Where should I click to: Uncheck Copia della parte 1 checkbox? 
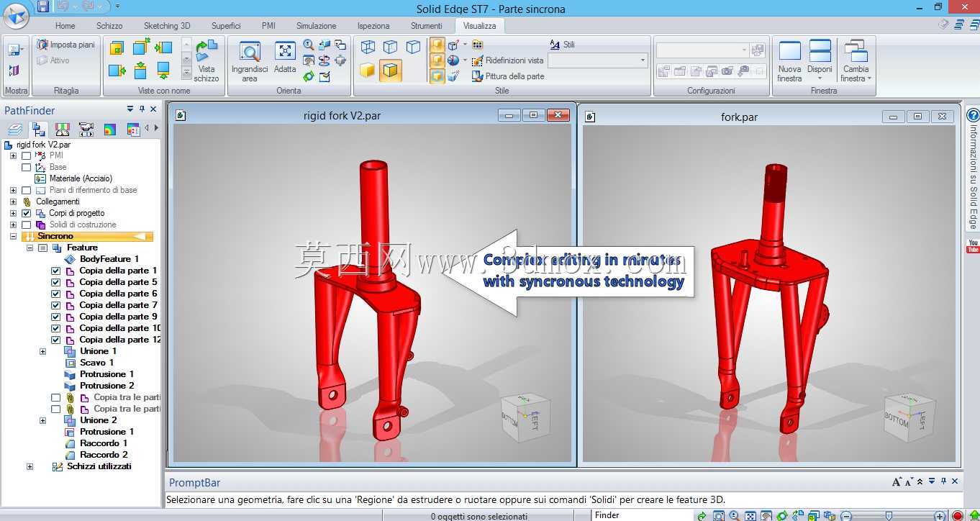(x=56, y=271)
